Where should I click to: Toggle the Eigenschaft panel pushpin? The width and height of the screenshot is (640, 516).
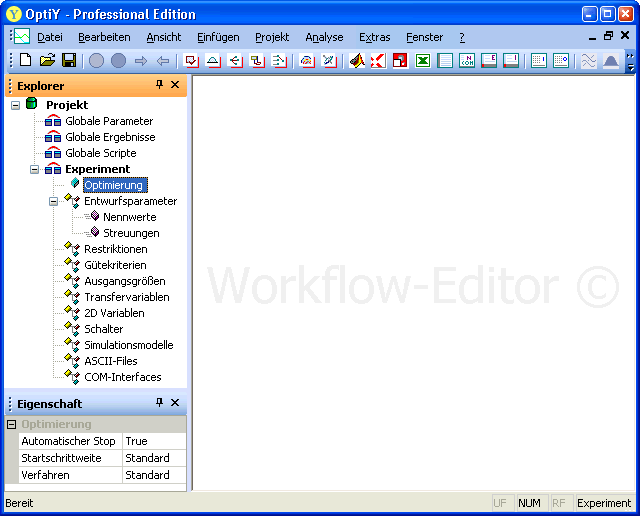tap(159, 403)
